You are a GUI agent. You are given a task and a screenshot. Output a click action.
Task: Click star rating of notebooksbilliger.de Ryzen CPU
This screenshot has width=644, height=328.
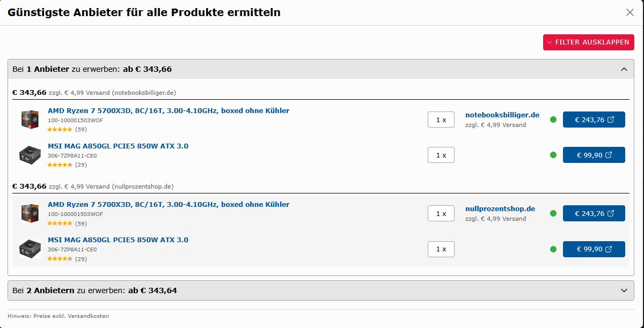[60, 130]
